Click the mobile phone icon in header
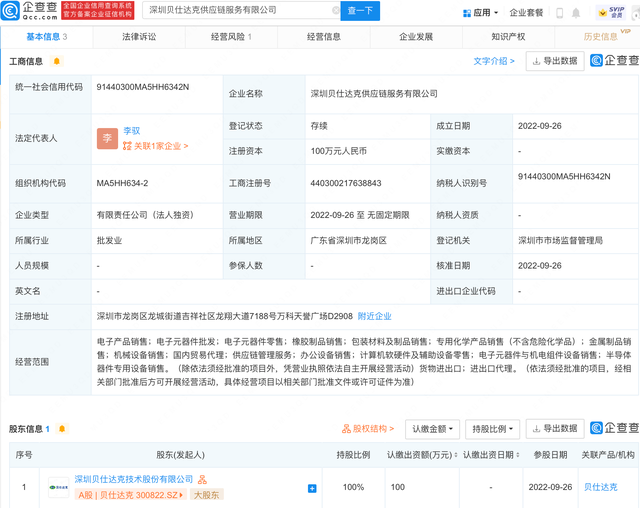 561,13
